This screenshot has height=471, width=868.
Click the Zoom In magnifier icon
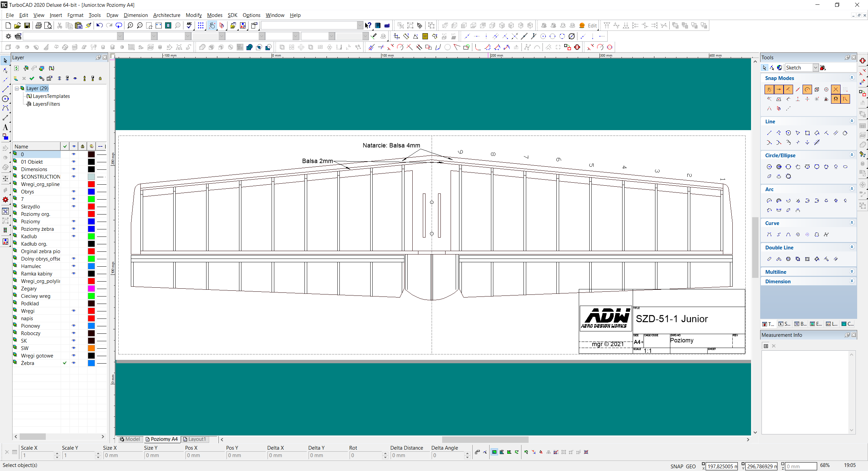tap(130, 25)
